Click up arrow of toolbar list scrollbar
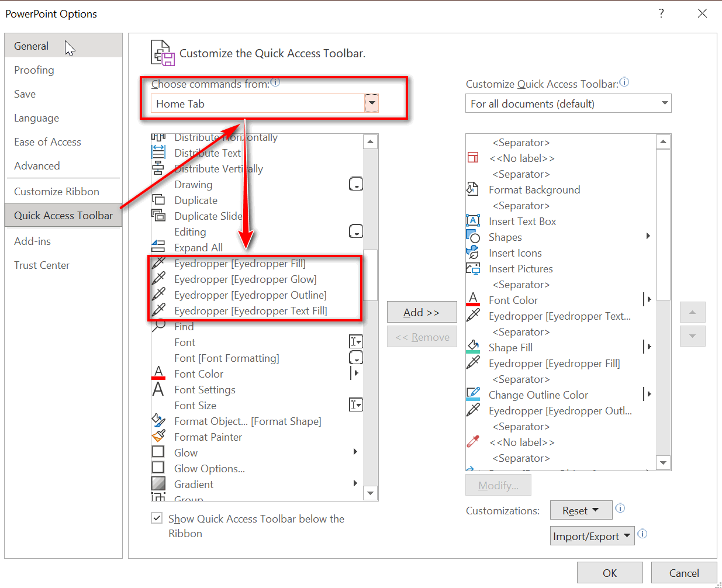Image resolution: width=722 pixels, height=588 pixels. coord(663,142)
